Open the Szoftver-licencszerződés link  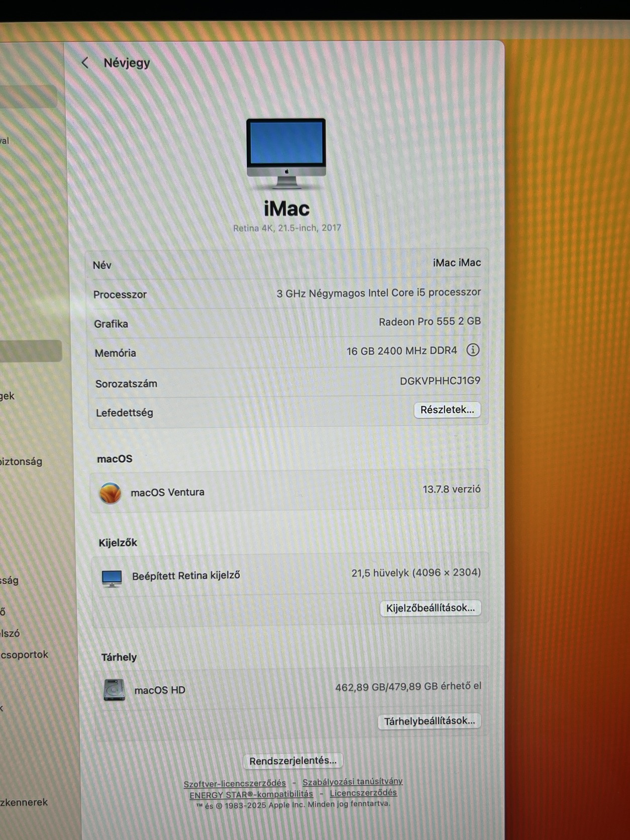coord(235,783)
